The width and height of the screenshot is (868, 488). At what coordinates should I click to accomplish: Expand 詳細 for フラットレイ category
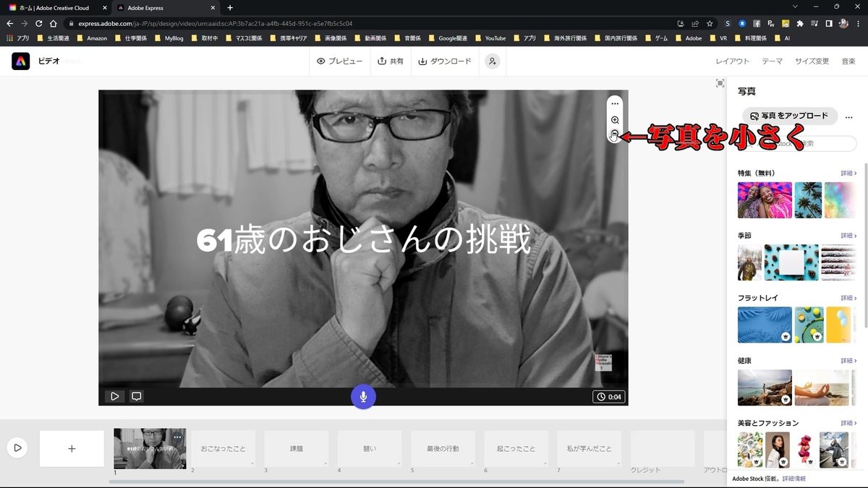click(x=848, y=298)
